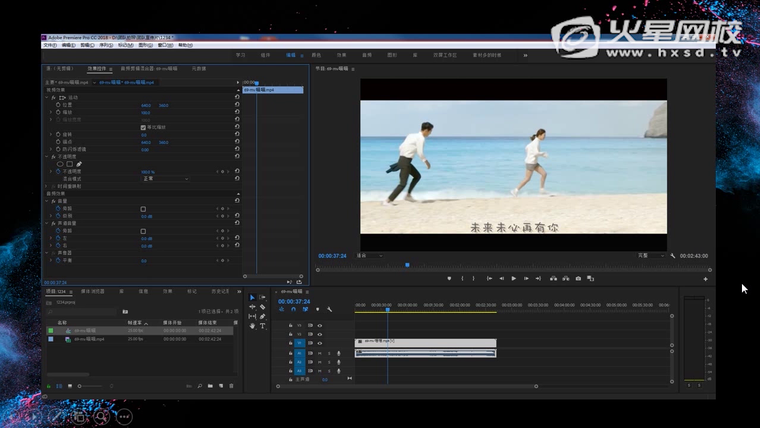Open the blend mode dropdown
Image resolution: width=760 pixels, height=428 pixels.
(x=165, y=179)
